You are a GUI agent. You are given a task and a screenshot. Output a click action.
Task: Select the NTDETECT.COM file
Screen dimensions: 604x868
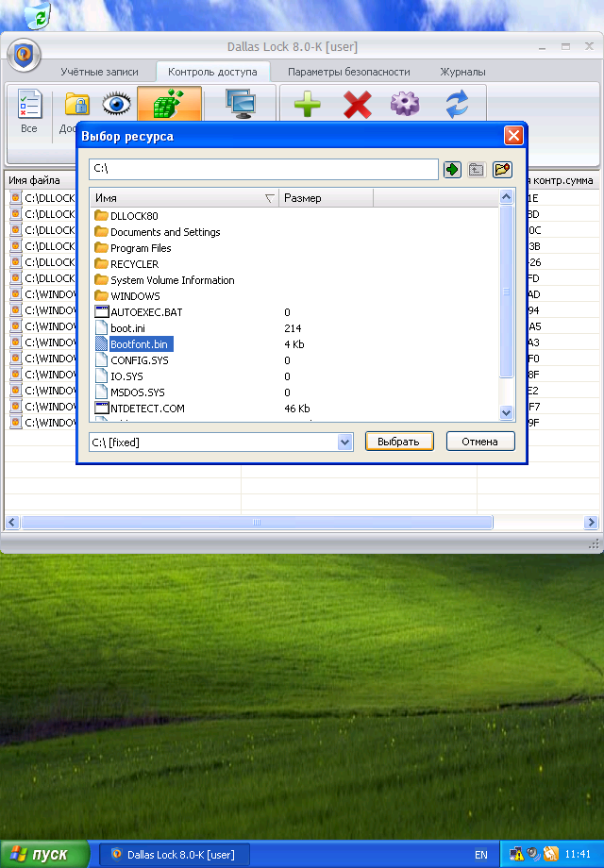coord(140,409)
